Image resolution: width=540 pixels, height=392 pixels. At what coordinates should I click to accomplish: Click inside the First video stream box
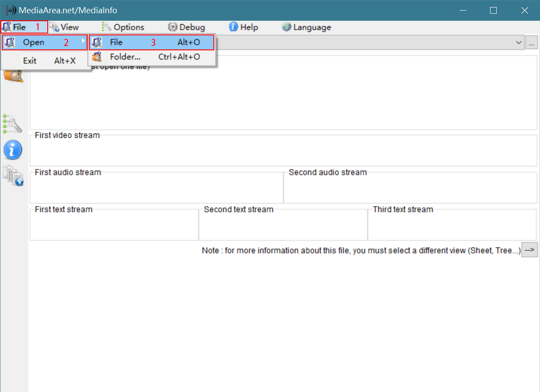(x=283, y=152)
